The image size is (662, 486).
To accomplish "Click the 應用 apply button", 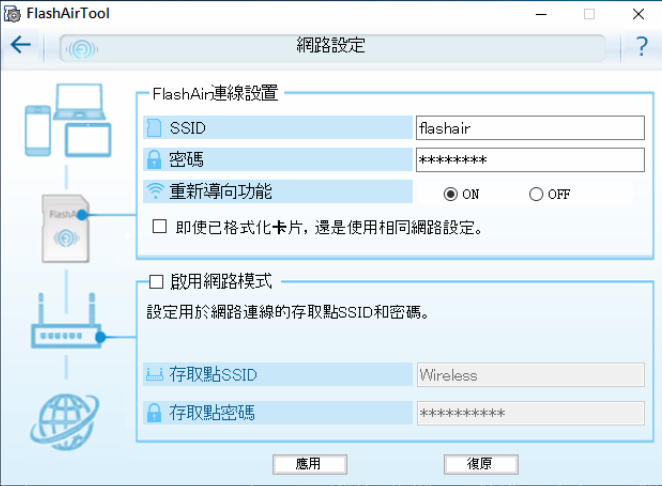I will tap(309, 464).
